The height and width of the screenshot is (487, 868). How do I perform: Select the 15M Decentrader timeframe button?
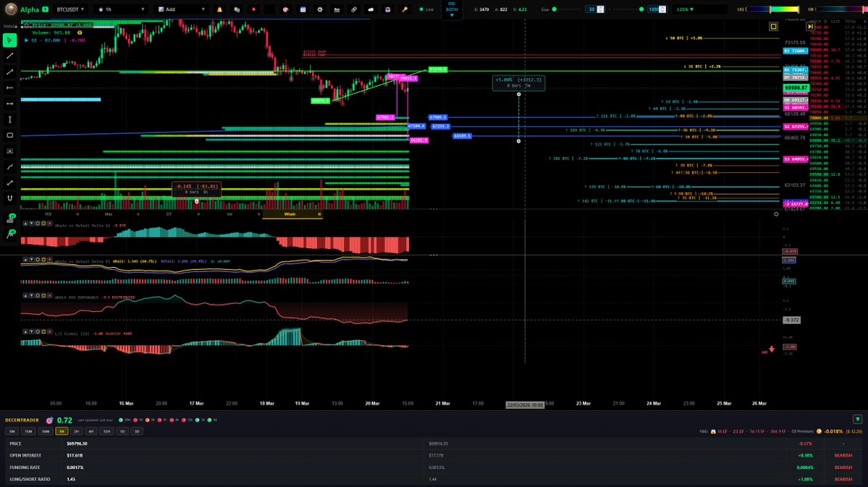tap(28, 431)
